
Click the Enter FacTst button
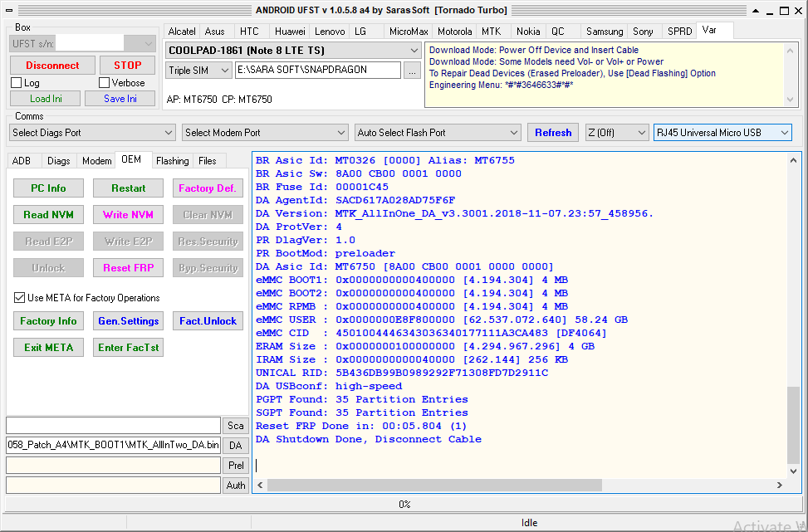(x=129, y=348)
